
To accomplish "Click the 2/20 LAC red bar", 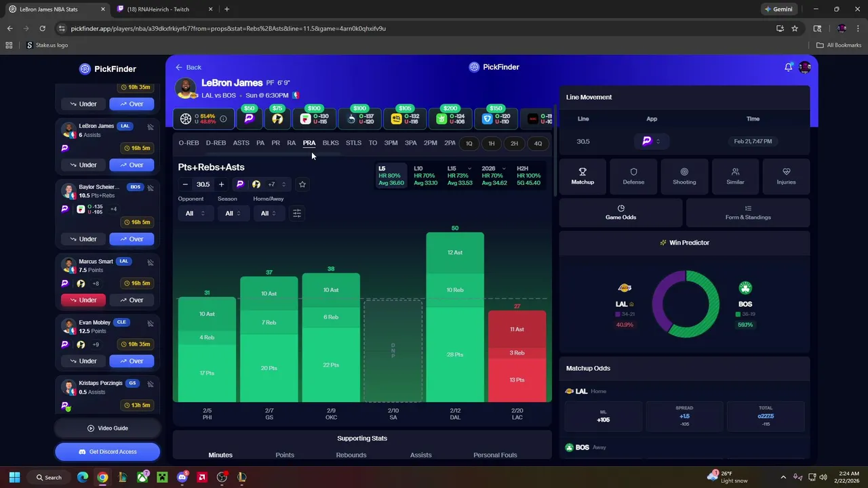I will 517,357.
